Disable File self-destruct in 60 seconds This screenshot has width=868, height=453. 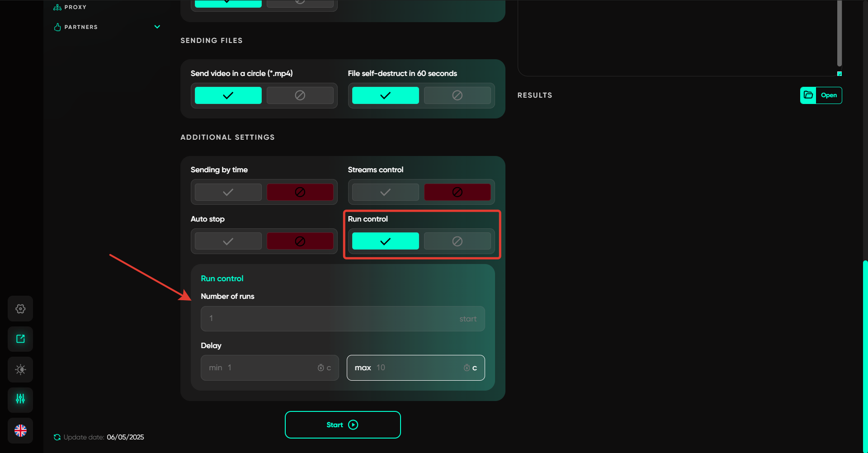click(457, 95)
